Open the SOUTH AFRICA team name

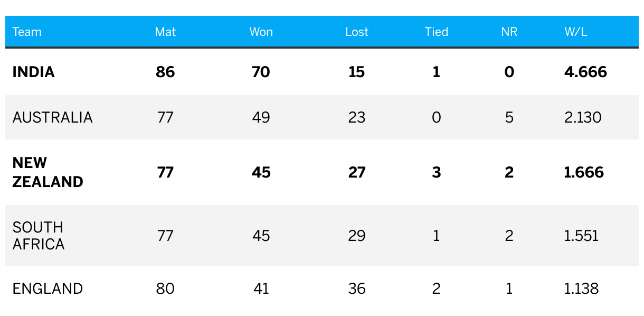coord(39,236)
